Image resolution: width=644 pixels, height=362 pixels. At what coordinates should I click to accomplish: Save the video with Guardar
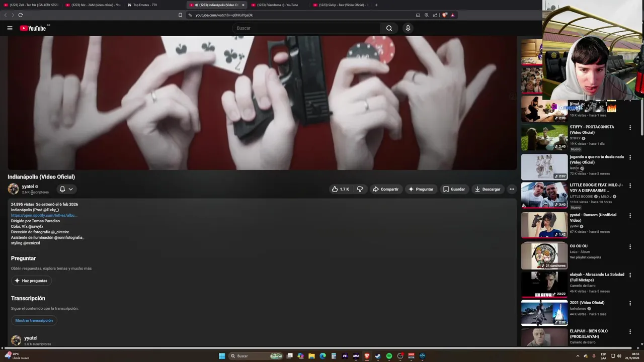tap(454, 189)
